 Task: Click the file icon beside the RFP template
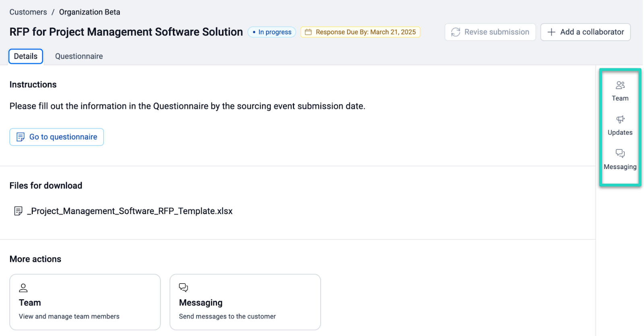(18, 211)
